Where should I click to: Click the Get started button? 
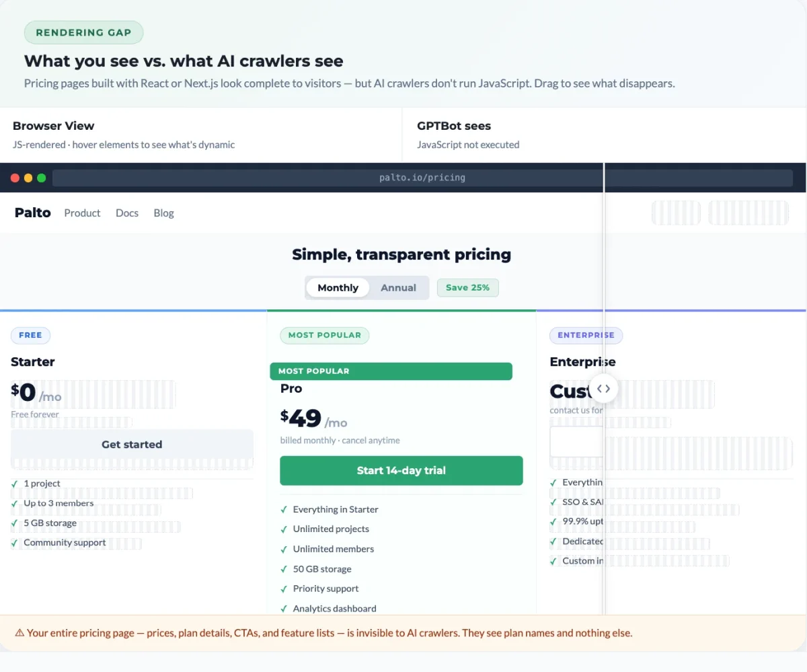(132, 444)
